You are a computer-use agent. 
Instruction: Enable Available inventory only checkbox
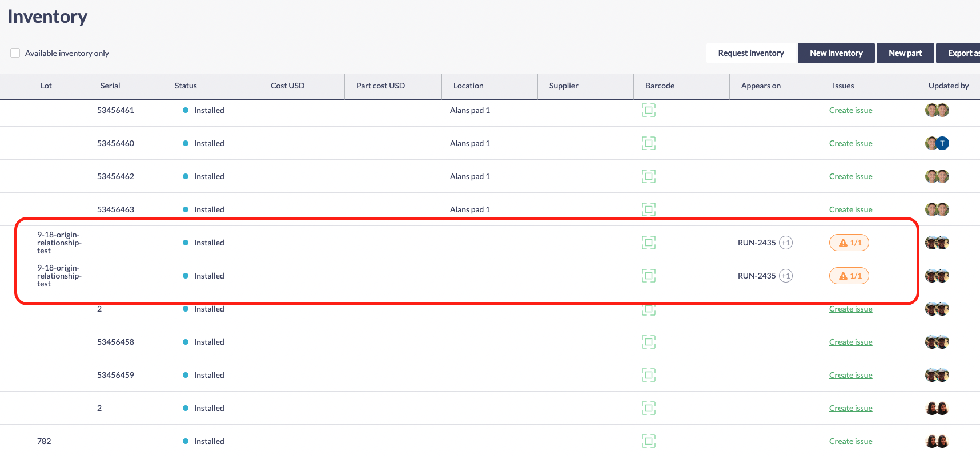(x=15, y=53)
